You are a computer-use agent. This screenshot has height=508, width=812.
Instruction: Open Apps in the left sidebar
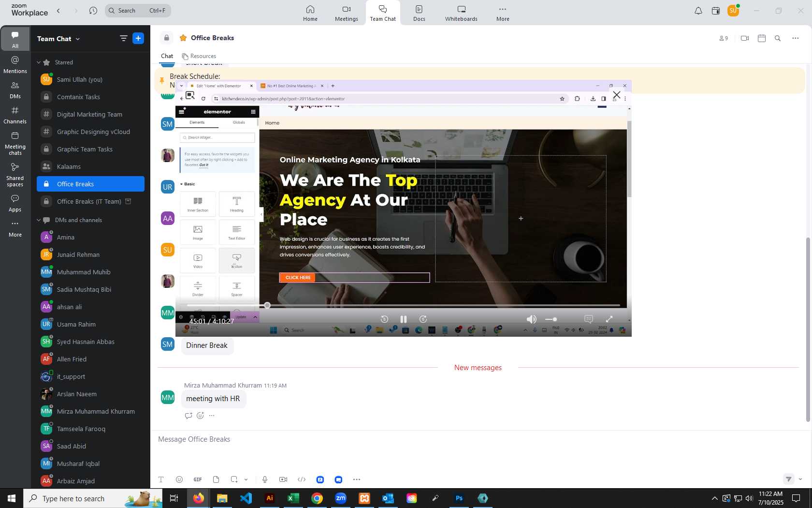point(15,203)
